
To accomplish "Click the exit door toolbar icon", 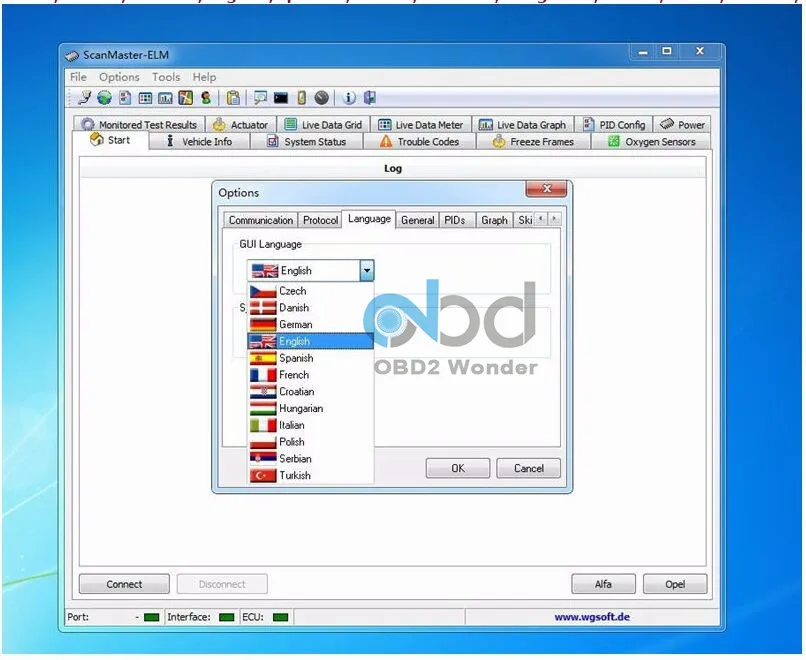I will click(370, 98).
